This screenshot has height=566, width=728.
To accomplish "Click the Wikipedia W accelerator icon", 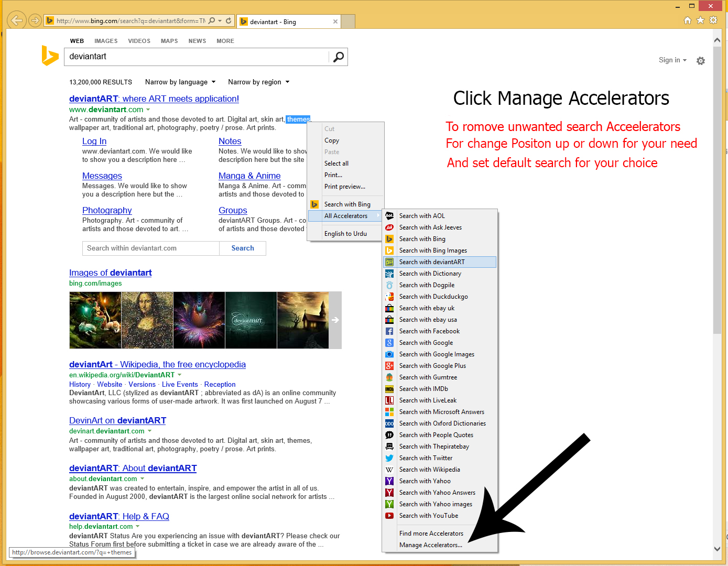I will point(389,470).
